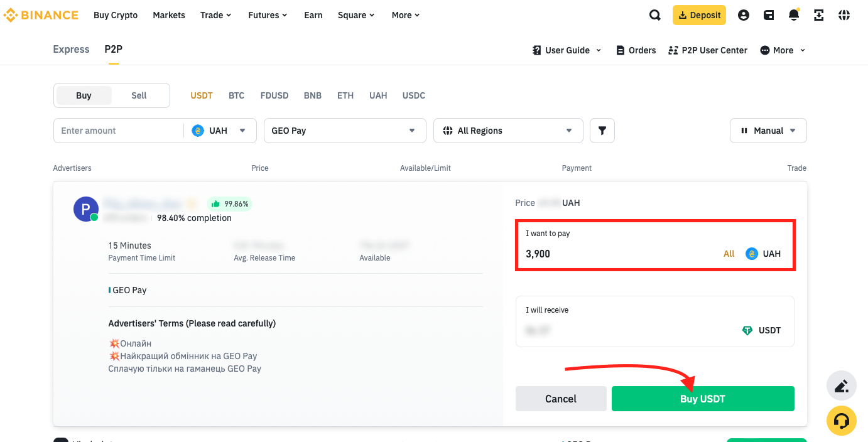Click the Orders document icon
The image size is (868, 442).
point(621,50)
